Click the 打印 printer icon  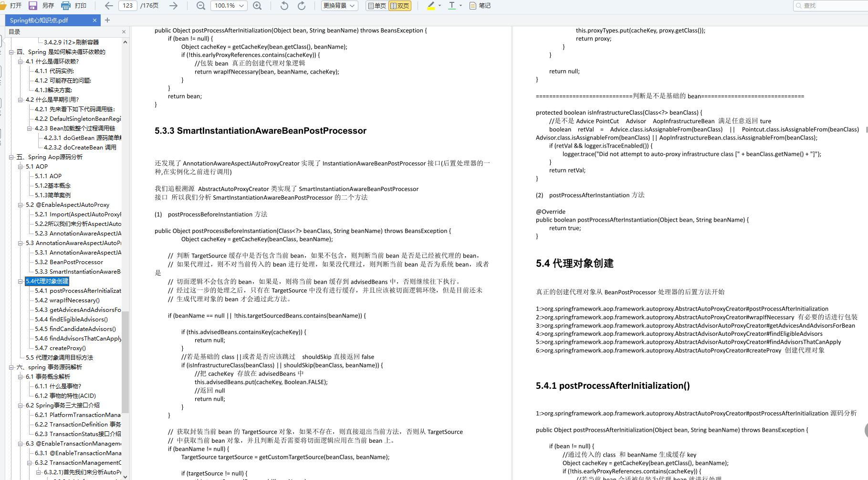pyautogui.click(x=66, y=6)
